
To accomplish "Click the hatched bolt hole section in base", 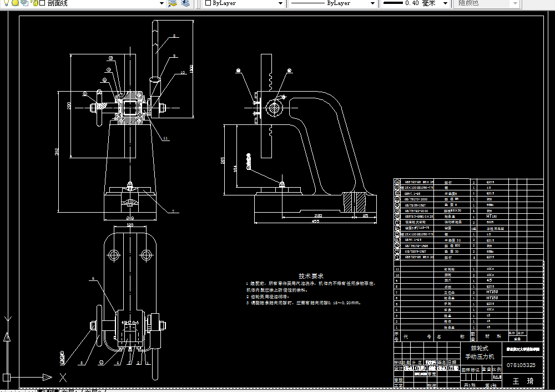I will pos(354,202).
